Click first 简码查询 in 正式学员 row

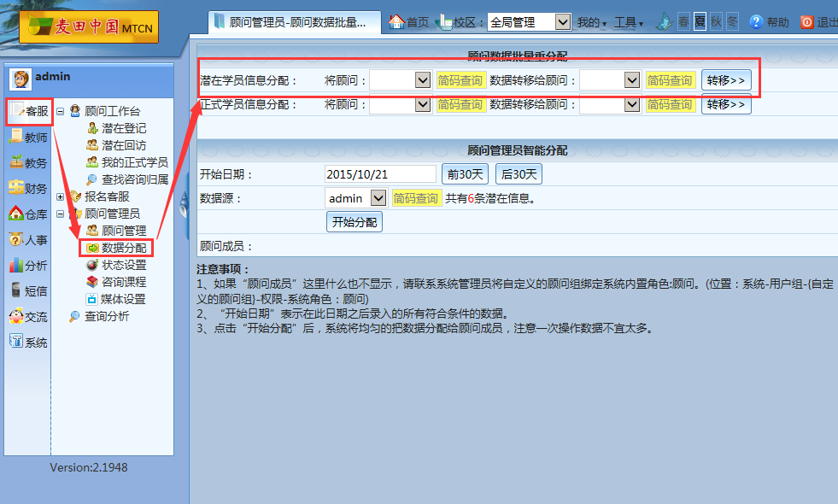click(460, 104)
